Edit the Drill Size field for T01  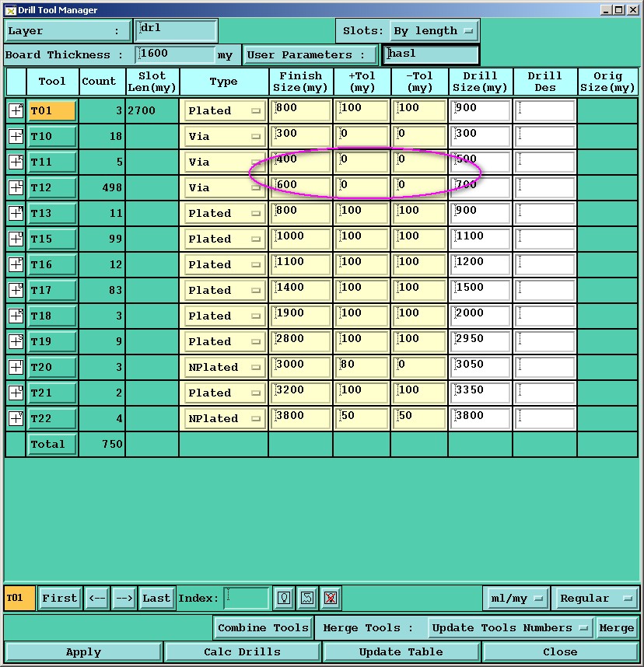[x=480, y=110]
